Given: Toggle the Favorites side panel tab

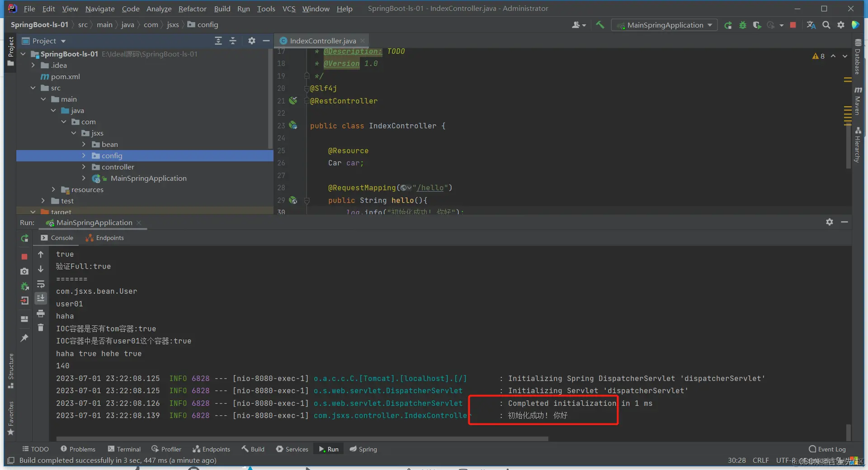Looking at the screenshot, I should pyautogui.click(x=11, y=418).
